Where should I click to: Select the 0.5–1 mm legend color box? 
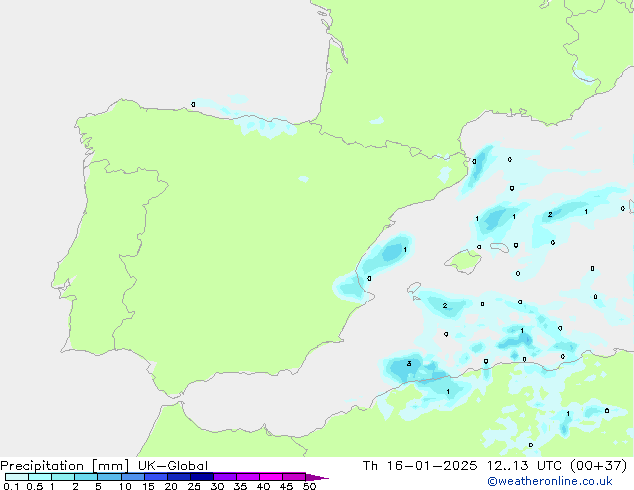40,477
